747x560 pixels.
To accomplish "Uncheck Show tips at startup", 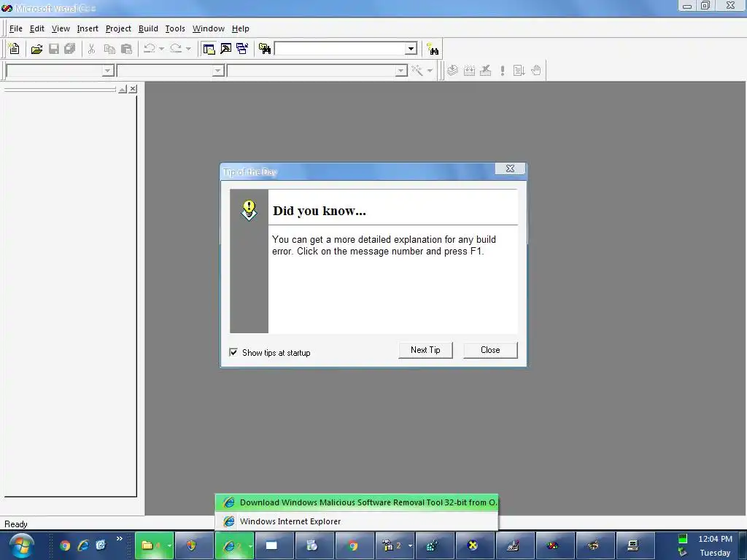I will click(233, 352).
